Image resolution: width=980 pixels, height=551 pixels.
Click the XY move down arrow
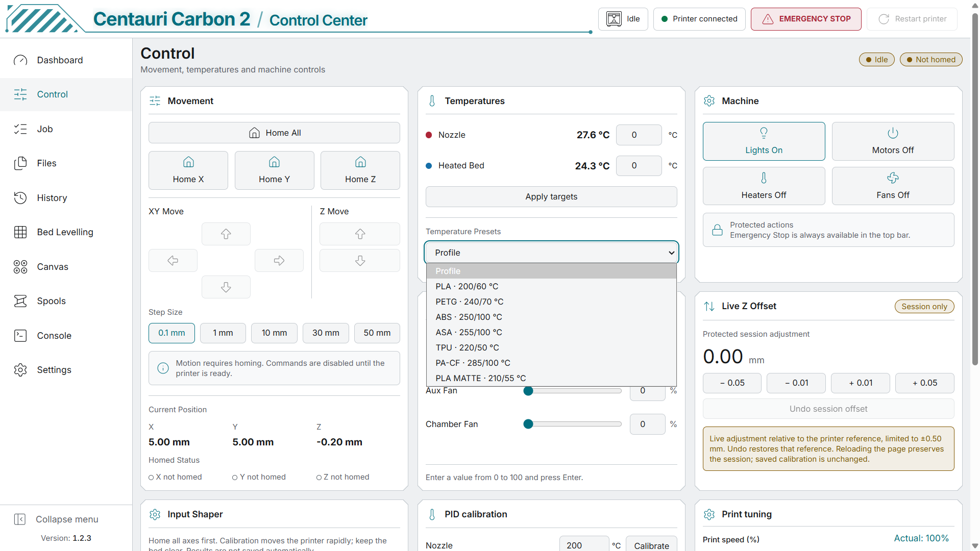(226, 287)
